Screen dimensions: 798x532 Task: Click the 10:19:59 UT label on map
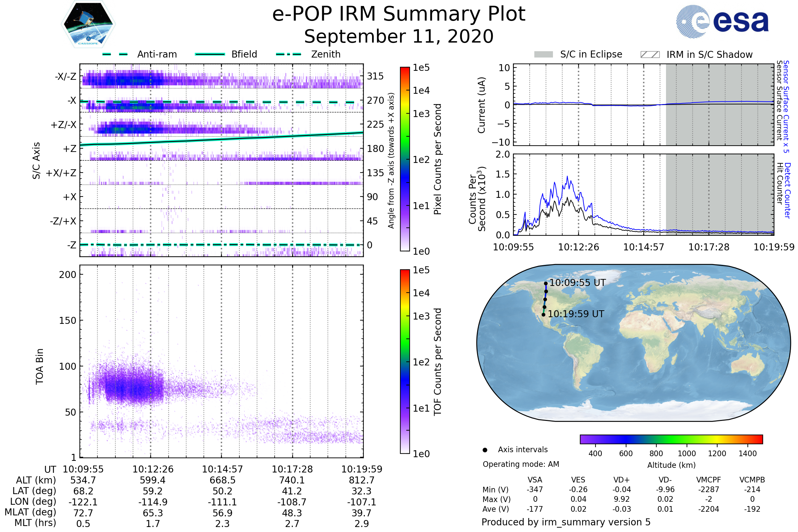576,314
